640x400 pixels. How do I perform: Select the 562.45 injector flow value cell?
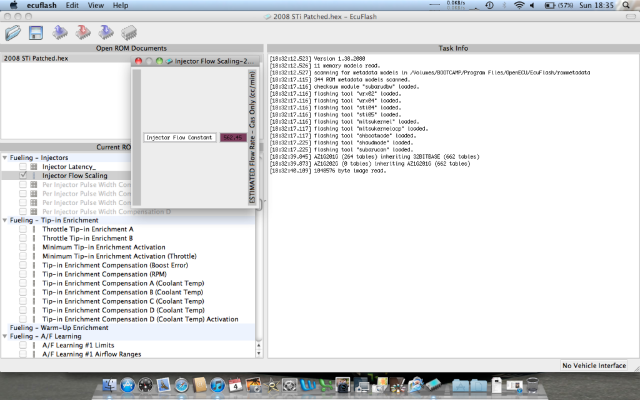[233, 138]
